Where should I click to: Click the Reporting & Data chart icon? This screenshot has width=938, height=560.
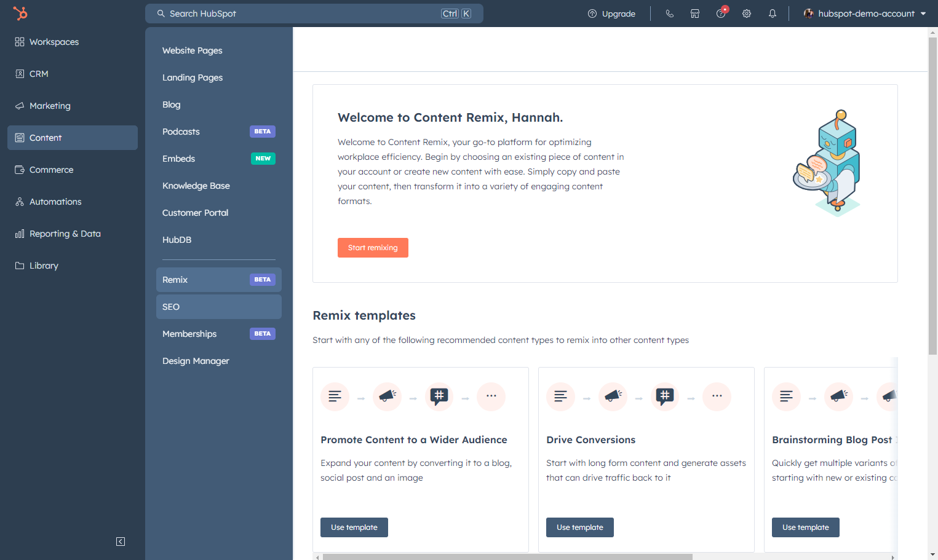click(20, 234)
